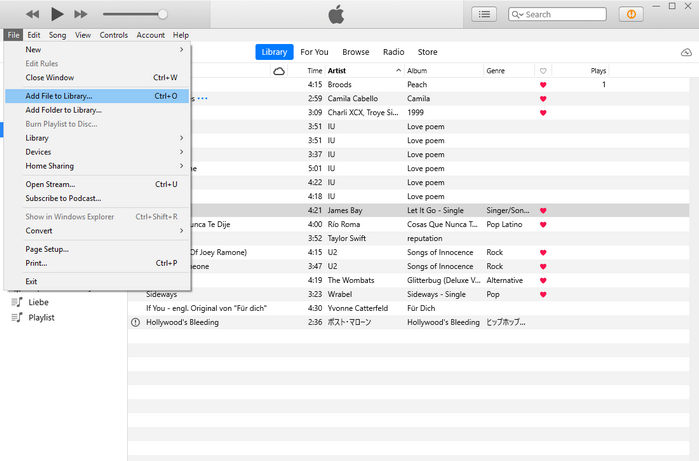
Task: Toggle the heart on U2 4:15 row
Action: (543, 252)
